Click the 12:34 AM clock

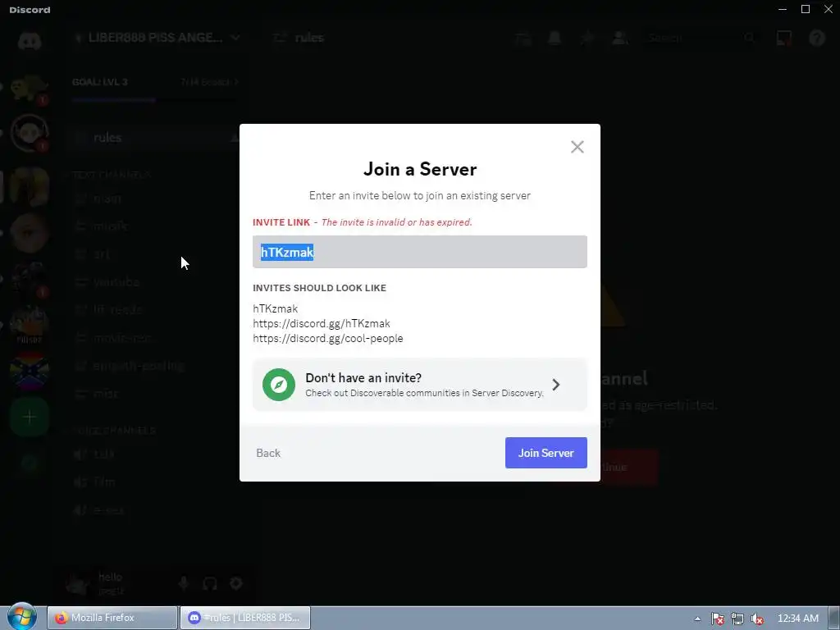797,619
